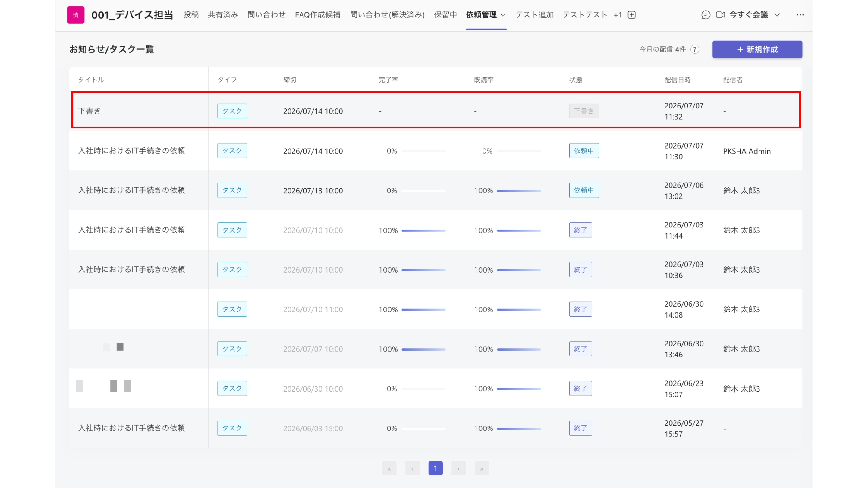Click the タイプ column header
Viewport: 868px width, 488px height.
point(228,80)
